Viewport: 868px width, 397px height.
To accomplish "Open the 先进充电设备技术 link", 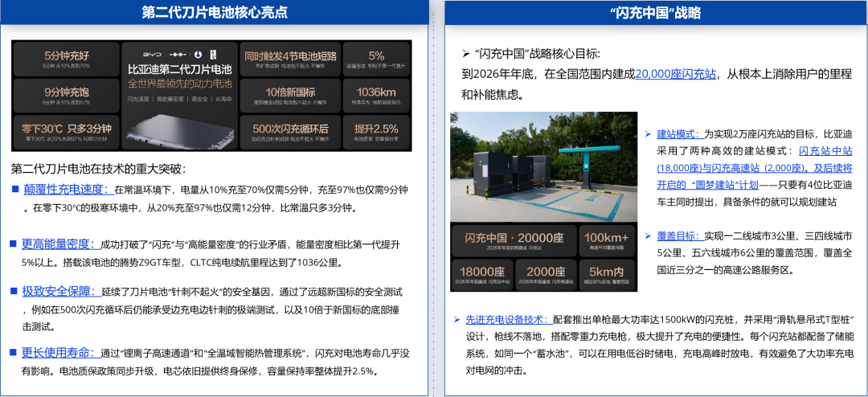I will pyautogui.click(x=510, y=320).
